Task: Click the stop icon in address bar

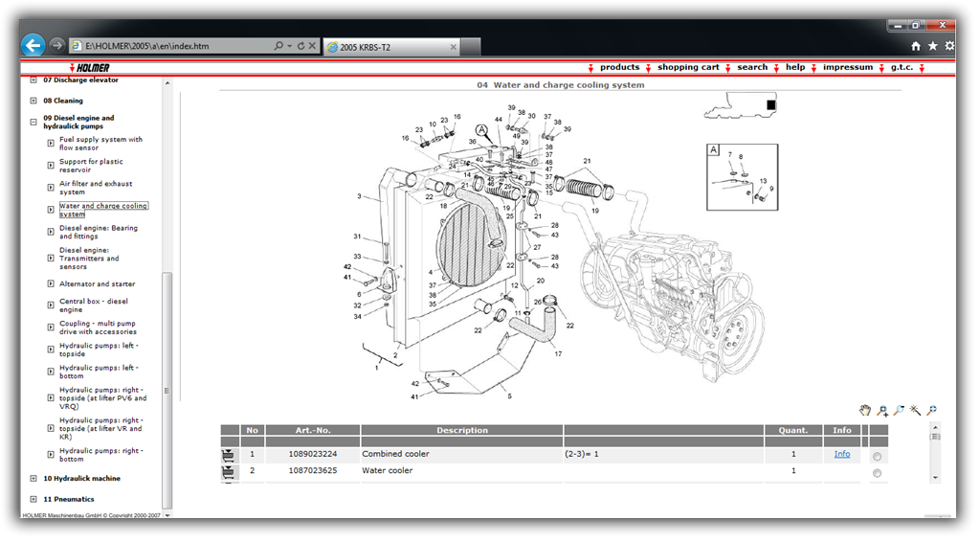Action: tap(312, 46)
